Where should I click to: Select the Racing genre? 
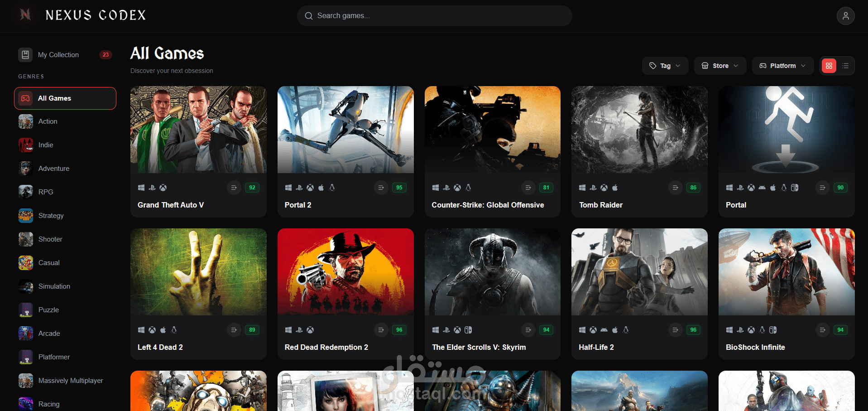pyautogui.click(x=65, y=404)
